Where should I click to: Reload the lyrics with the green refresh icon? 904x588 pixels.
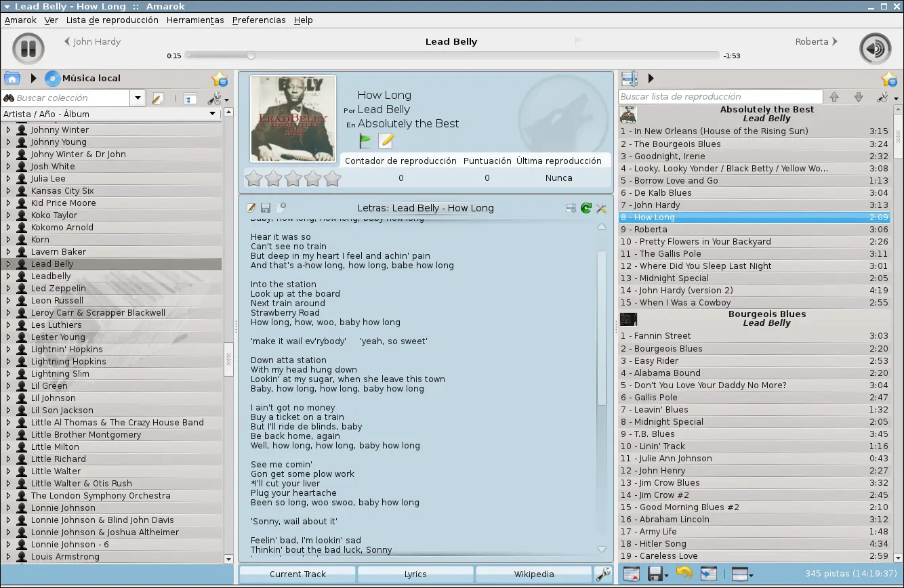586,208
